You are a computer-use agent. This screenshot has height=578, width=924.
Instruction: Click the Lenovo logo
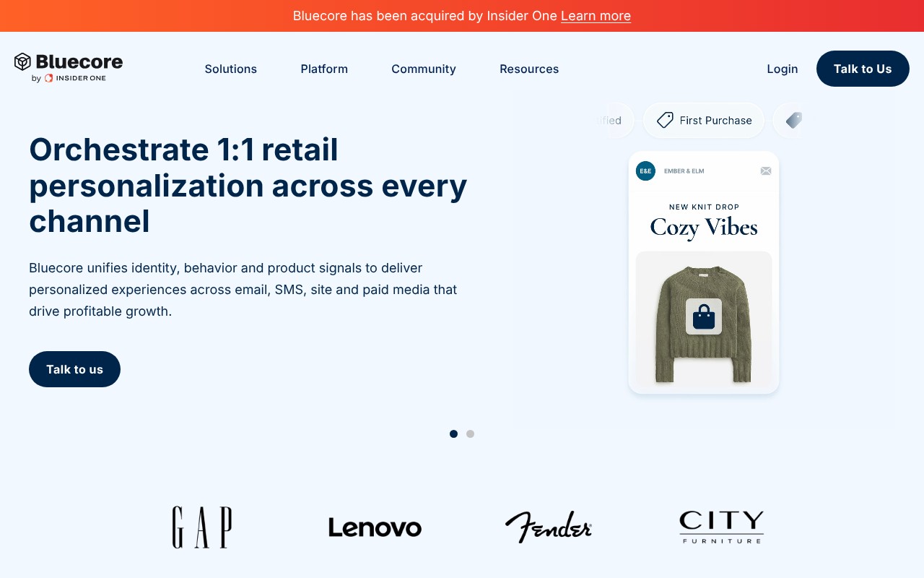(375, 527)
